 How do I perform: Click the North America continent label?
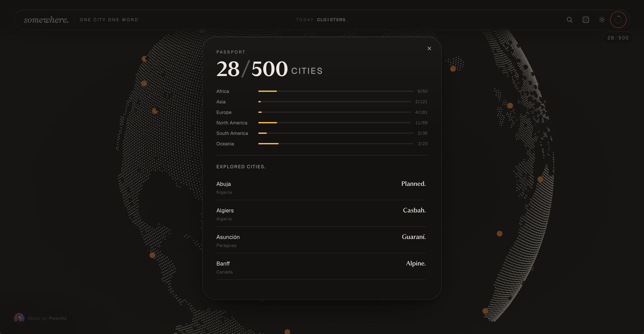[232, 123]
